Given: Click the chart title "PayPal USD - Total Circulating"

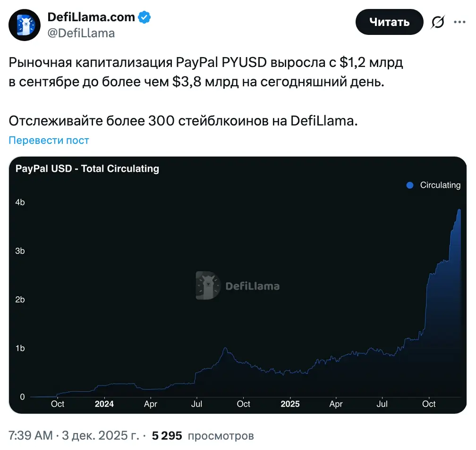Looking at the screenshot, I should click(87, 168).
